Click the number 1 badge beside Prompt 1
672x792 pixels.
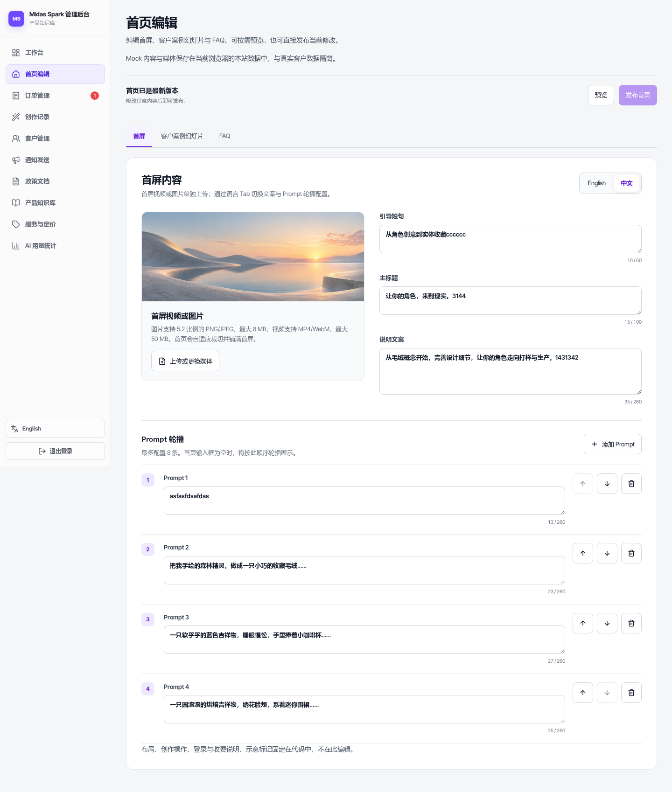click(148, 480)
